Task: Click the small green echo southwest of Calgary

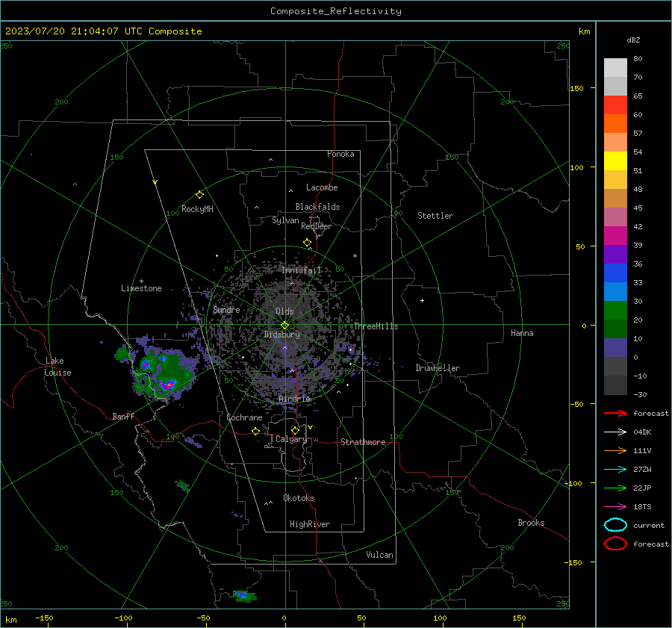Action: click(183, 485)
